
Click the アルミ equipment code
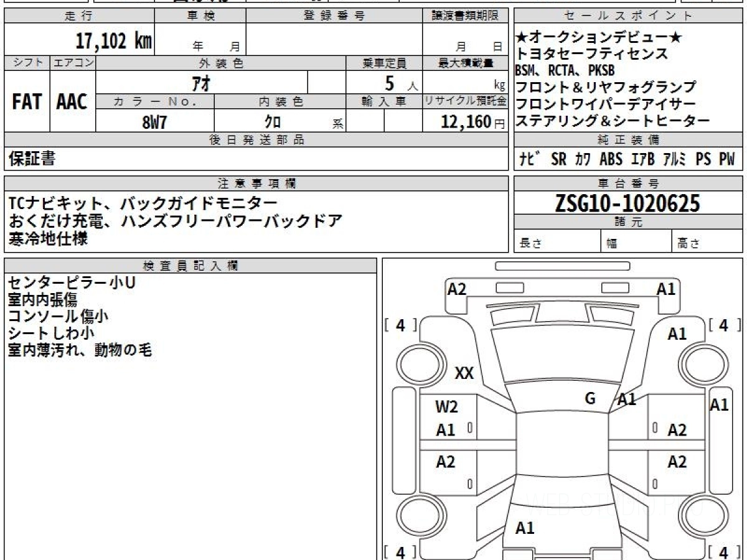(x=675, y=159)
